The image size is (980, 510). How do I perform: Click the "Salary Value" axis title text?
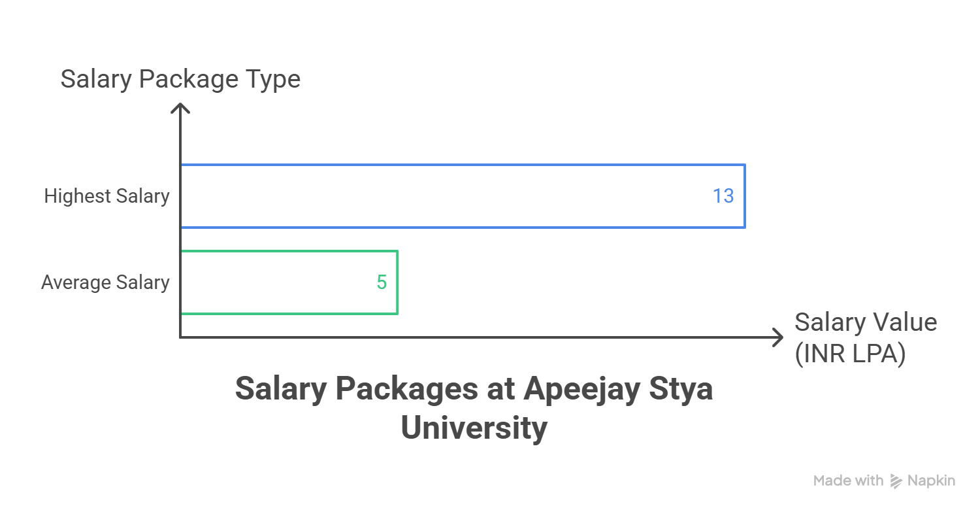866,322
